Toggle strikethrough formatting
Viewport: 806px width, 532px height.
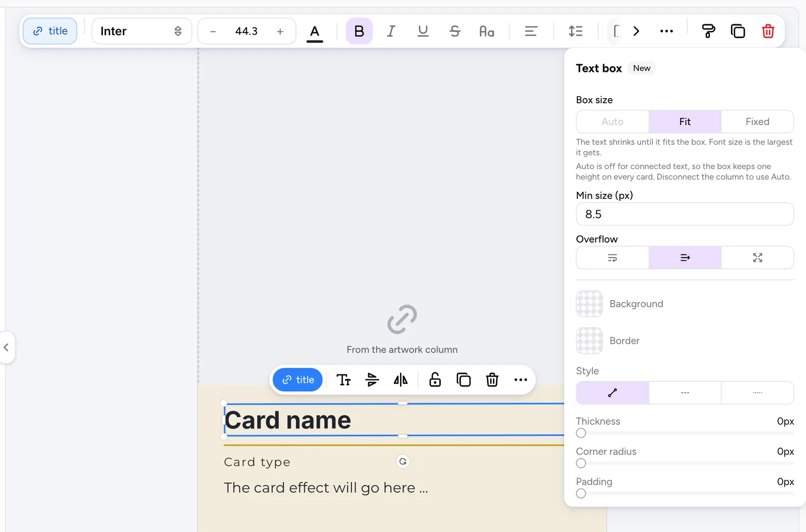(455, 31)
